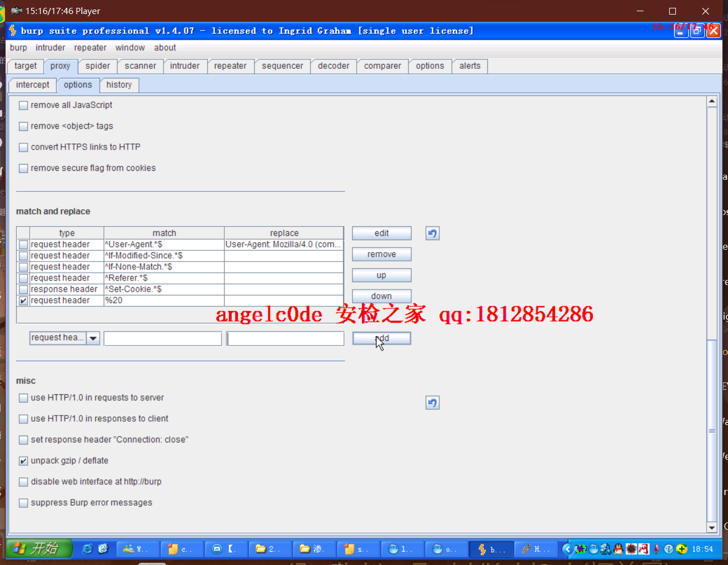The width and height of the screenshot is (728, 565).
Task: Open the 's..' taskbar button
Action: pos(358,549)
